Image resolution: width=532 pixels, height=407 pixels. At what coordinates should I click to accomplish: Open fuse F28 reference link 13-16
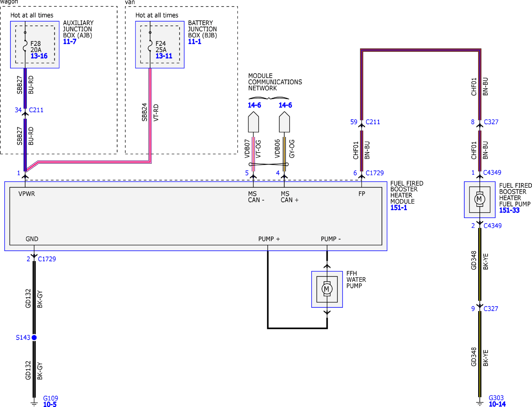point(39,56)
